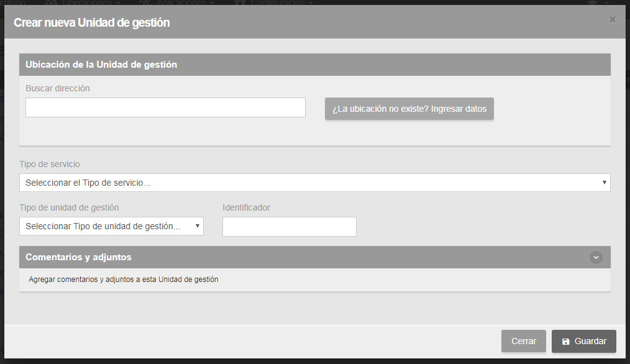Viewport: 630px width, 364px height.
Task: Expand Comentarios y adjuntos using chevron icon
Action: [x=596, y=257]
